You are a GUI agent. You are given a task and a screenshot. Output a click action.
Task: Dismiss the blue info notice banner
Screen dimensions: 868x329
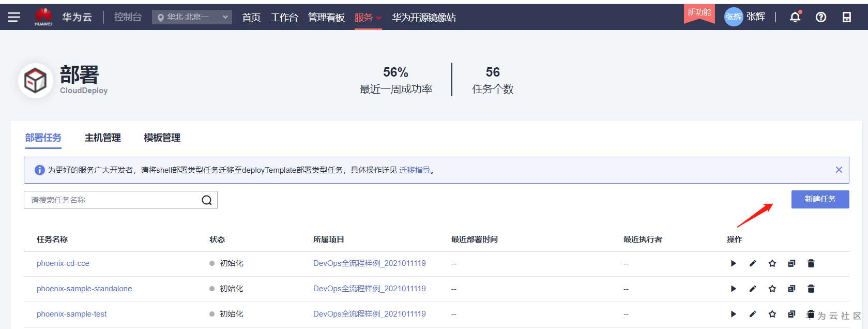click(839, 170)
